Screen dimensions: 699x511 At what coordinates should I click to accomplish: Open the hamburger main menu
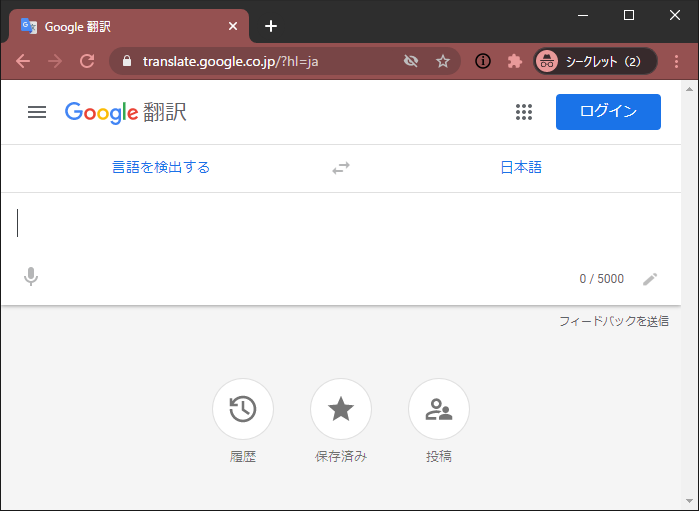click(x=37, y=112)
